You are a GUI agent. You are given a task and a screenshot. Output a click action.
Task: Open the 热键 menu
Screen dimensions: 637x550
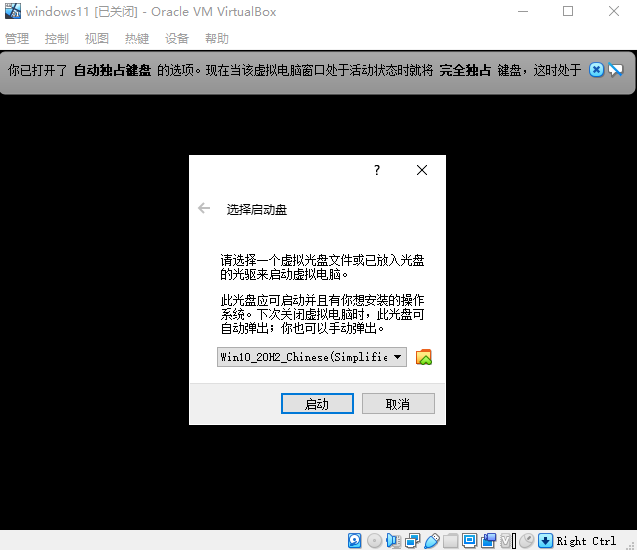pyautogui.click(x=137, y=39)
